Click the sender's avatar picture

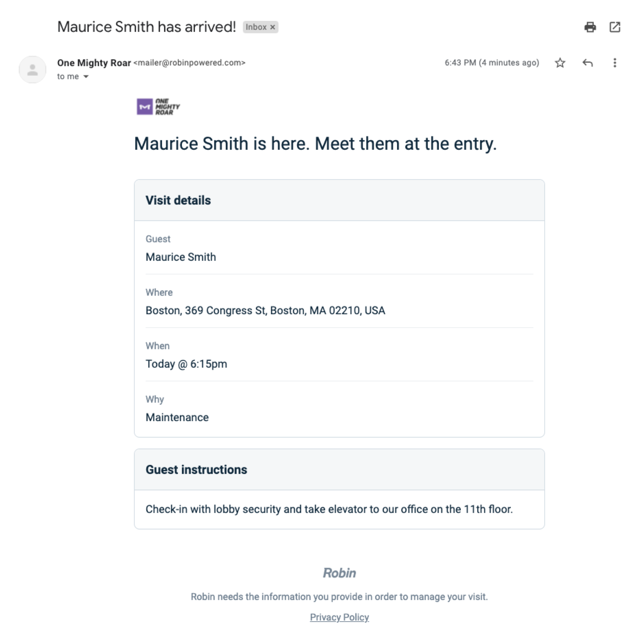click(32, 70)
